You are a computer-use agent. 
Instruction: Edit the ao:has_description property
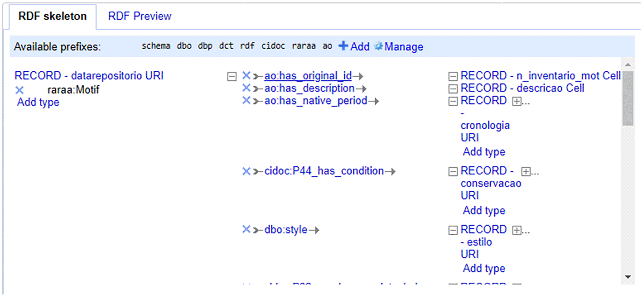pyautogui.click(x=309, y=88)
